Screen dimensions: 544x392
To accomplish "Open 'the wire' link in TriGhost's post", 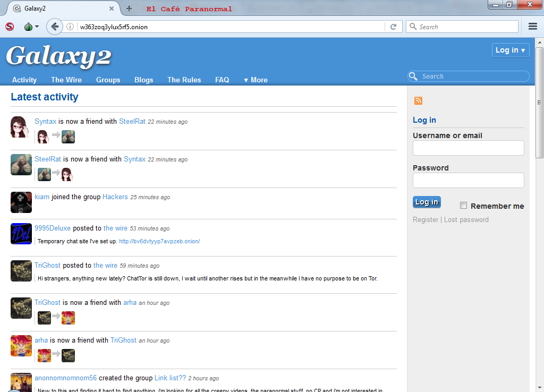I will point(105,266).
